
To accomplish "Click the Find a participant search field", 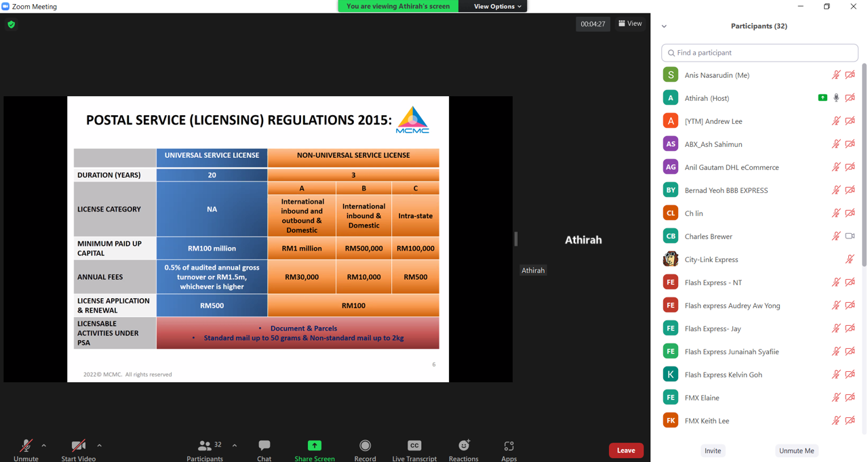I will [x=759, y=53].
